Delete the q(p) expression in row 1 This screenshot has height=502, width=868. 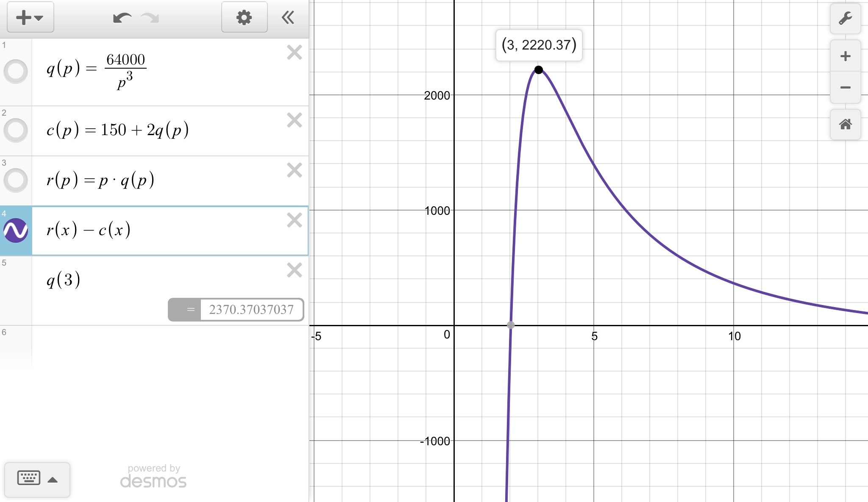[x=294, y=53]
